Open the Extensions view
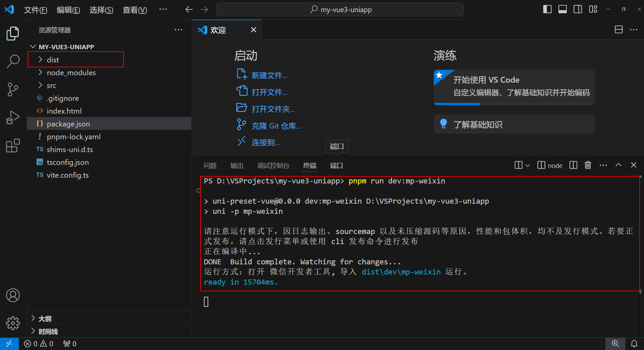Screen dimensions: 644x350 coord(12,146)
